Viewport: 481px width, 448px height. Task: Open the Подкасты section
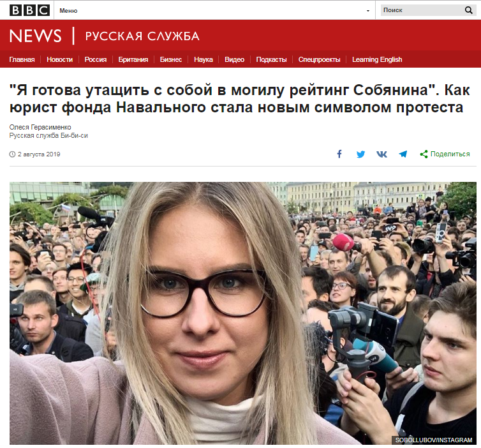(272, 59)
